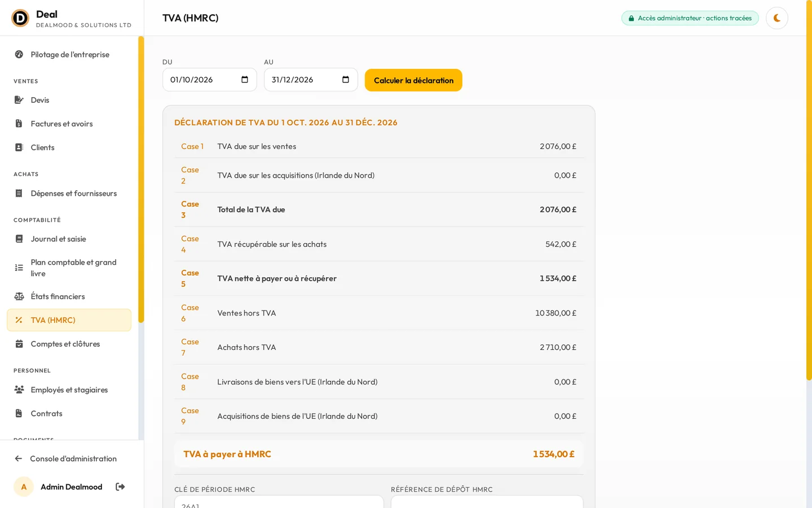Click the value 542,00 £
The width and height of the screenshot is (812, 508).
click(x=561, y=244)
